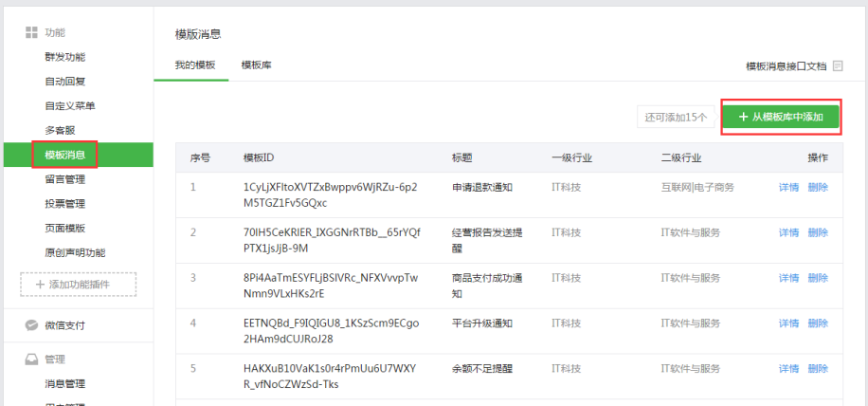Viewport: 868px width, 406px height.
Task: Open 群发功能 in sidebar
Action: pyautogui.click(x=64, y=57)
